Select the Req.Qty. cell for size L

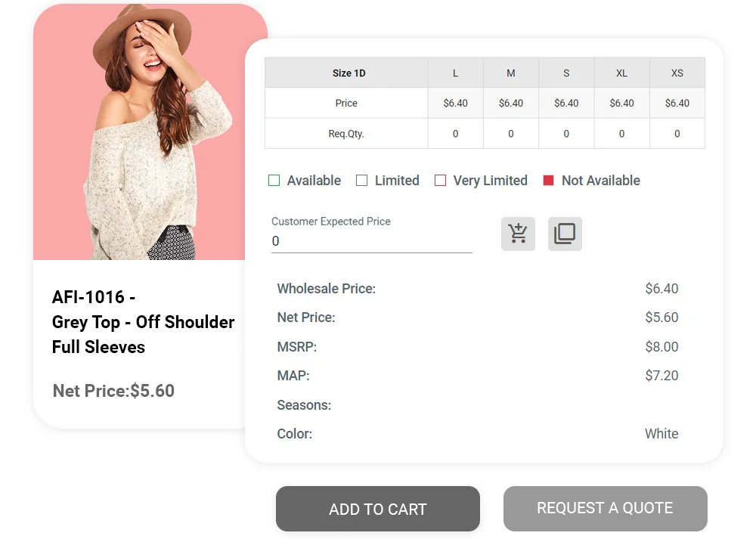455,134
